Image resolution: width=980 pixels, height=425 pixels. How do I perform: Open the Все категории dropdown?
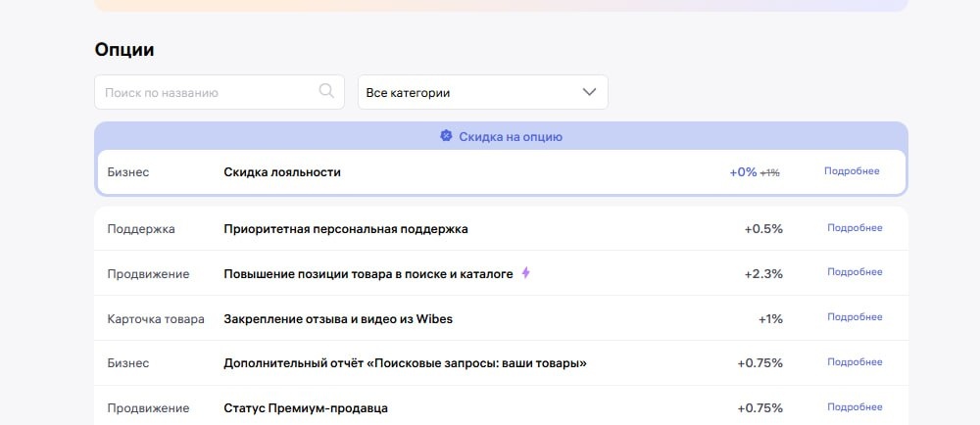point(482,92)
